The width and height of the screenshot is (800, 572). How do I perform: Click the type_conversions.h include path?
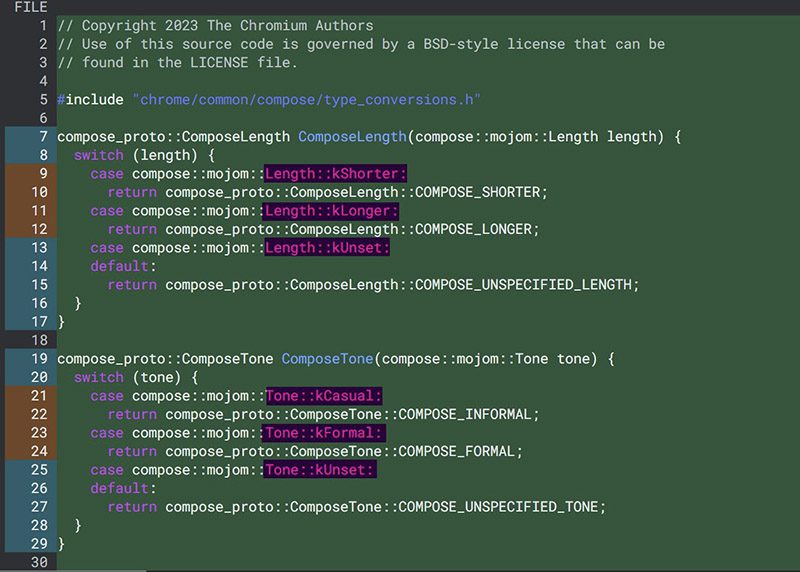(306, 100)
